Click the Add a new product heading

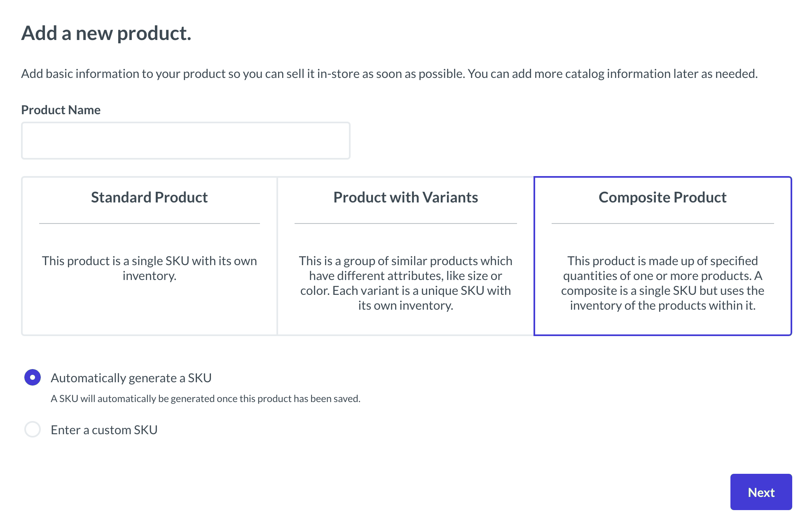(x=106, y=33)
